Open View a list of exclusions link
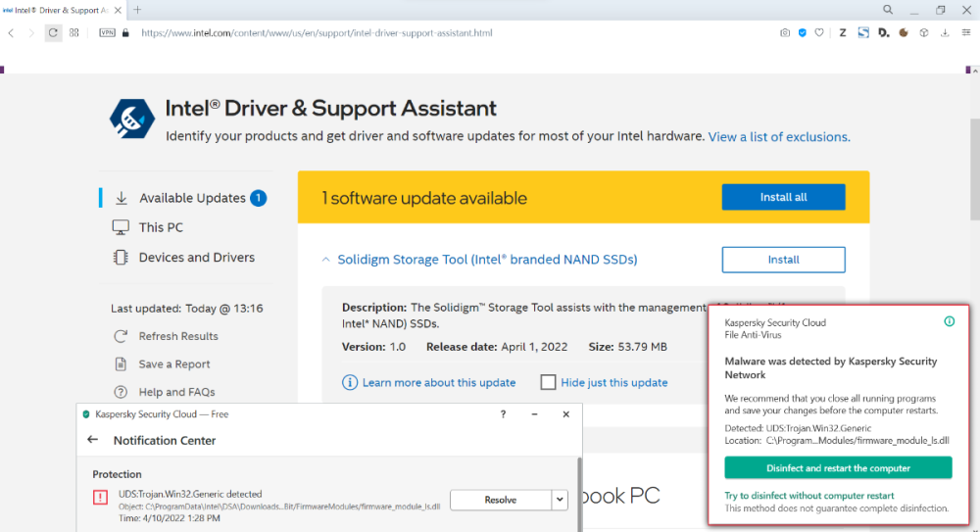Viewport: 980px width, 532px height. pyautogui.click(x=779, y=137)
